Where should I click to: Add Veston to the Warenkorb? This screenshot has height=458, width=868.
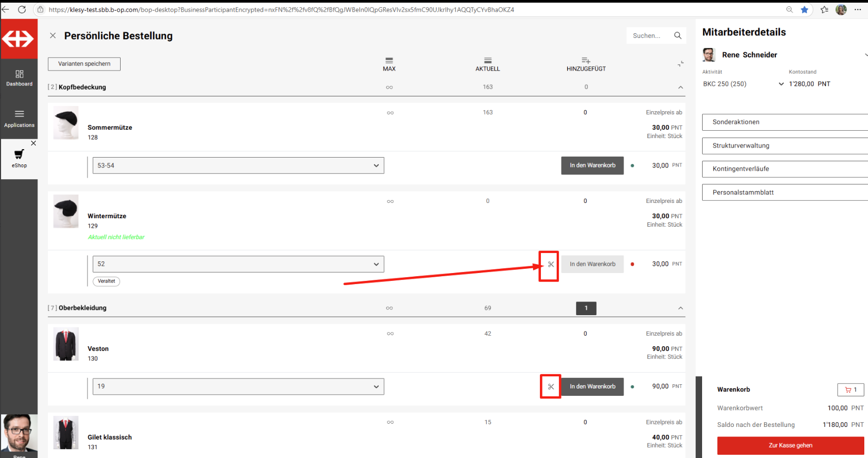point(593,386)
